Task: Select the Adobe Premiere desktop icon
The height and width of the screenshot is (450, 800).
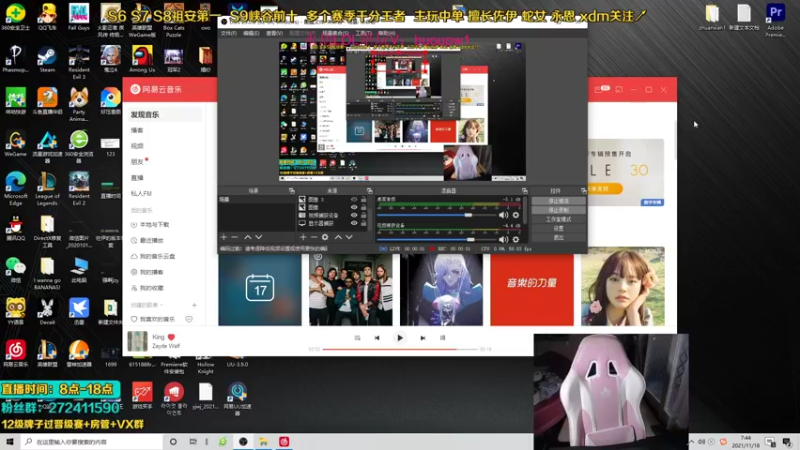Action: [776, 20]
